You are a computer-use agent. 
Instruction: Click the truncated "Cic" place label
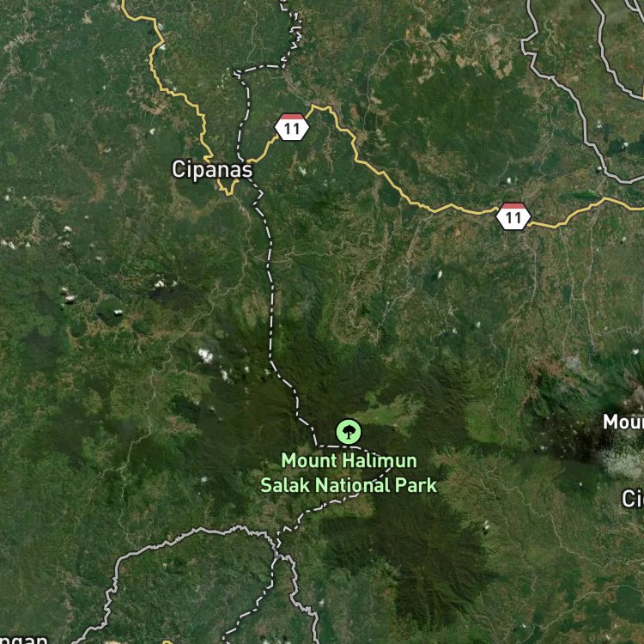pos(633,499)
